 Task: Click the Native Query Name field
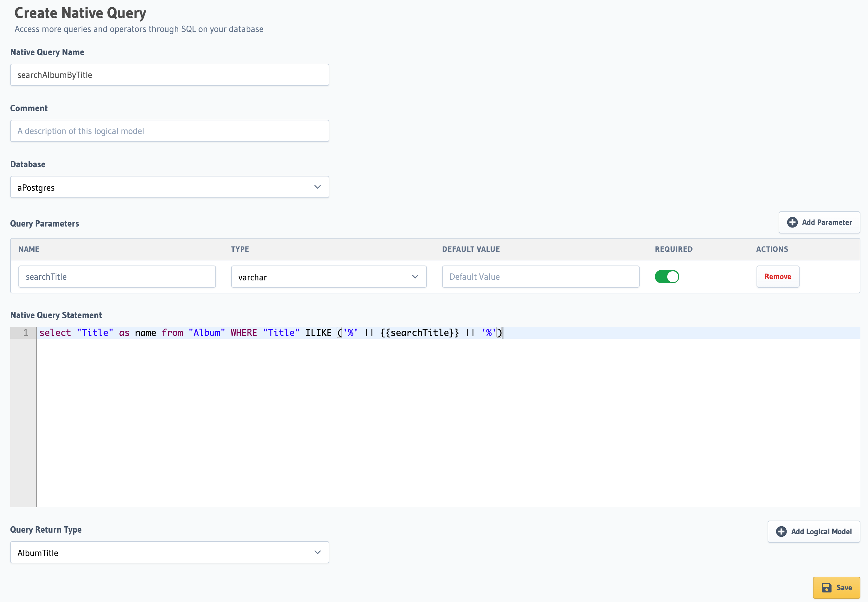pyautogui.click(x=170, y=75)
